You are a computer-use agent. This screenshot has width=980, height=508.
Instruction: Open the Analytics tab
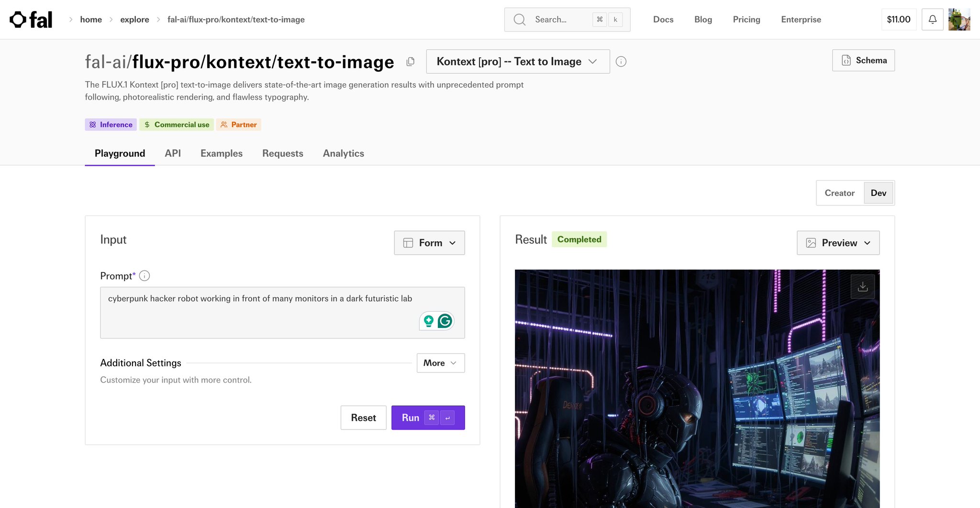click(344, 153)
